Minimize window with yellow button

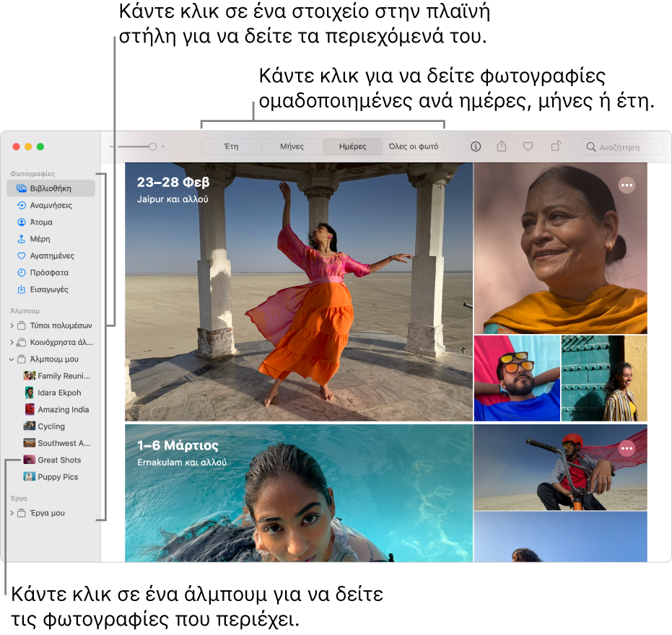click(x=28, y=146)
